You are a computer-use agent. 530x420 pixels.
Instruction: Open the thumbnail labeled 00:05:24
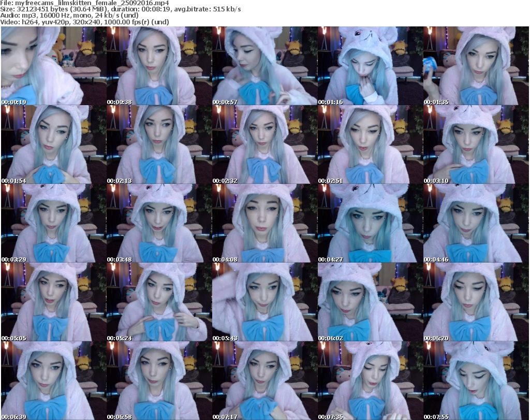(159, 302)
